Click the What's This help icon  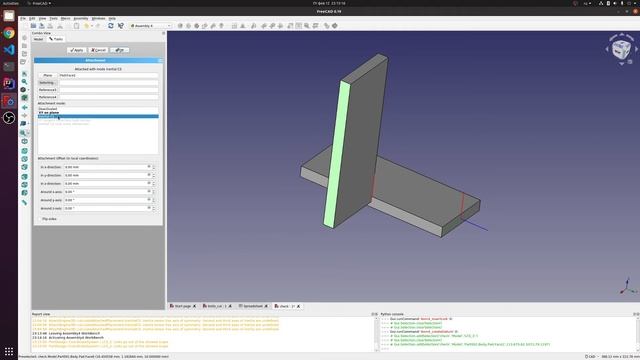coord(120,26)
